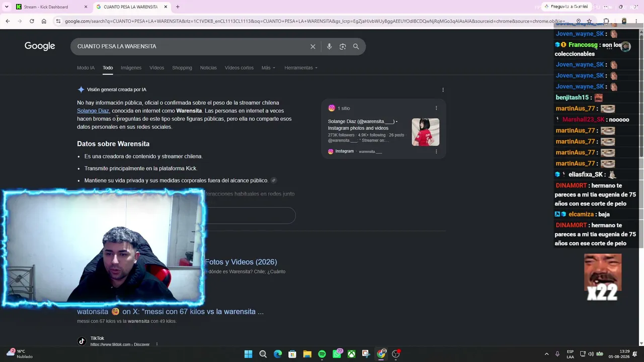
Task: Click the Warensita Instagram thumbnail image
Action: [x=426, y=132]
